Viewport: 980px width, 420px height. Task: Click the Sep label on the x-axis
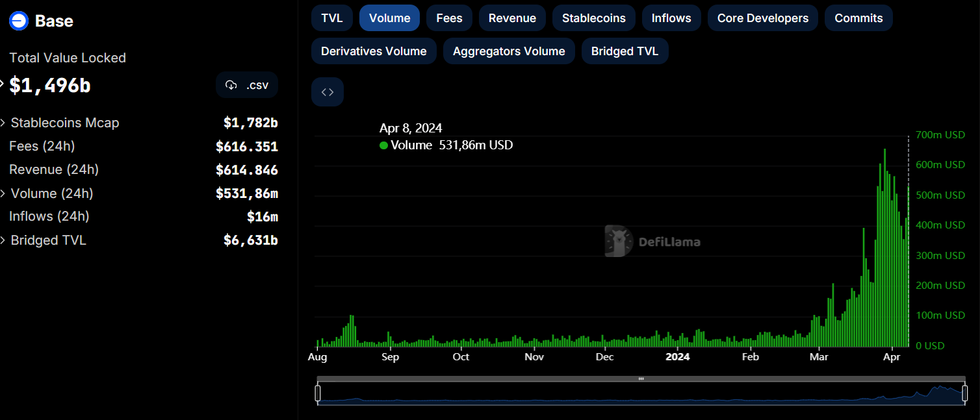pos(390,357)
